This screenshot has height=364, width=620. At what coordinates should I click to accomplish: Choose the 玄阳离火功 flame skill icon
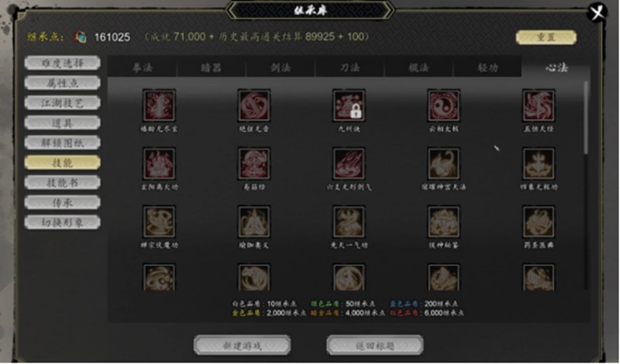(159, 163)
